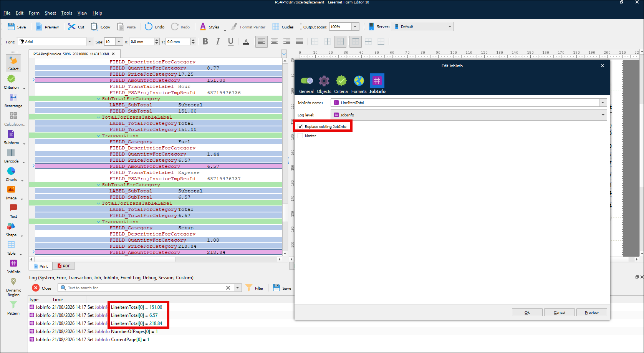Switch to Criteria tab in Edit JobInfo

tap(341, 84)
